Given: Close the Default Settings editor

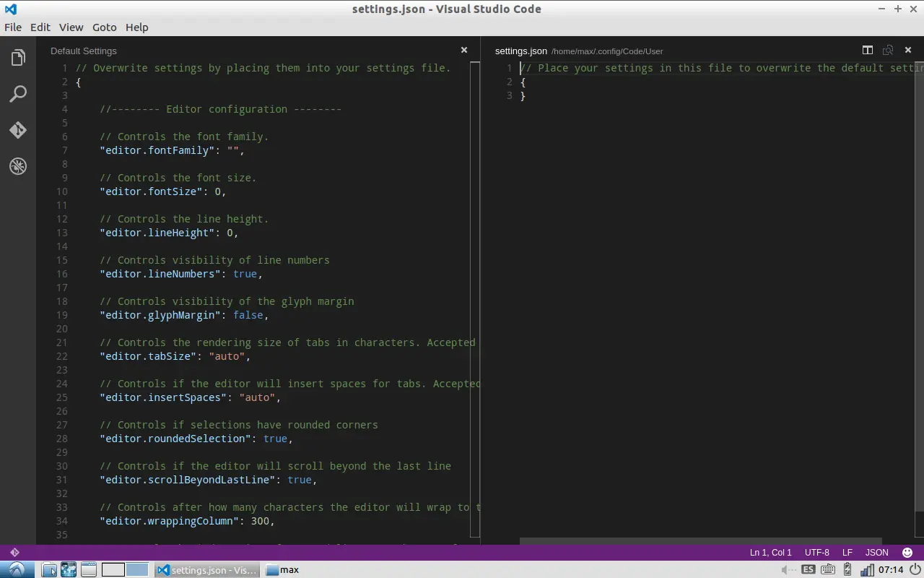Looking at the screenshot, I should (x=464, y=51).
